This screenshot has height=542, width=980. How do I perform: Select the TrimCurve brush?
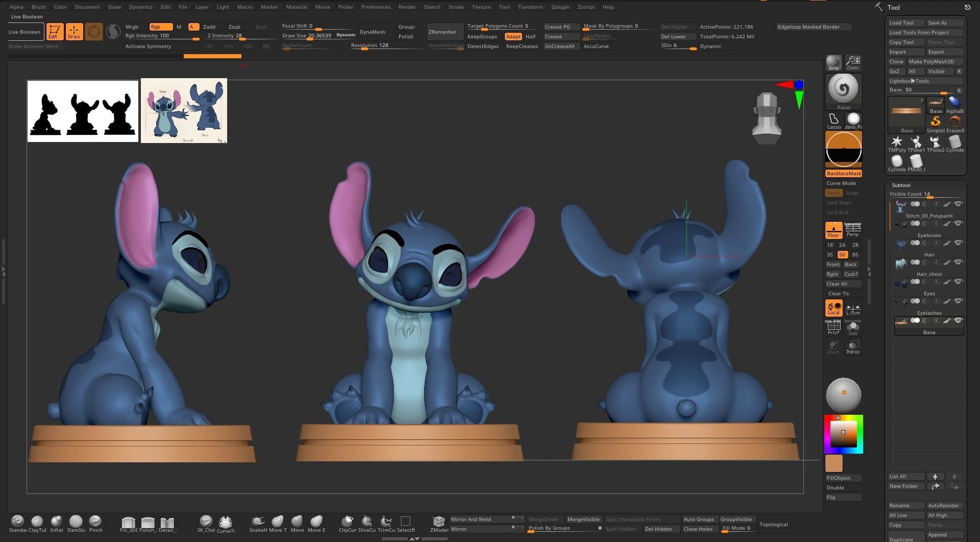pos(386,524)
